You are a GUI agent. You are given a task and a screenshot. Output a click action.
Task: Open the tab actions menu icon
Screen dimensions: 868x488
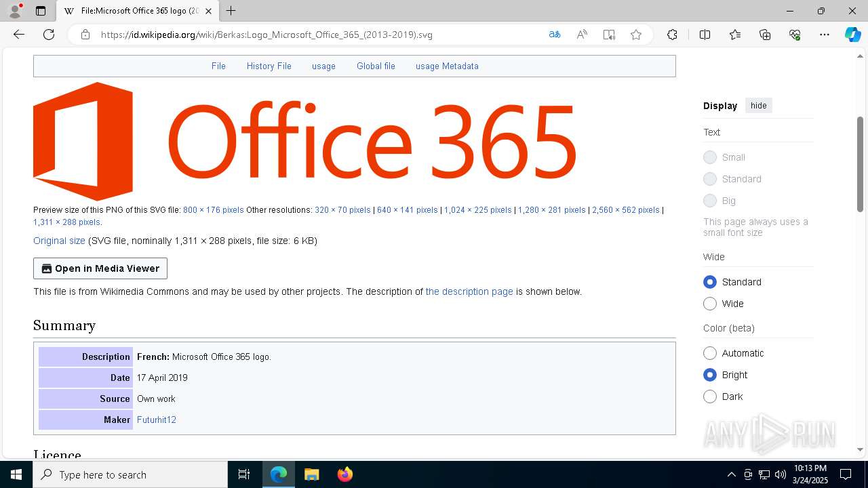pos(41,11)
